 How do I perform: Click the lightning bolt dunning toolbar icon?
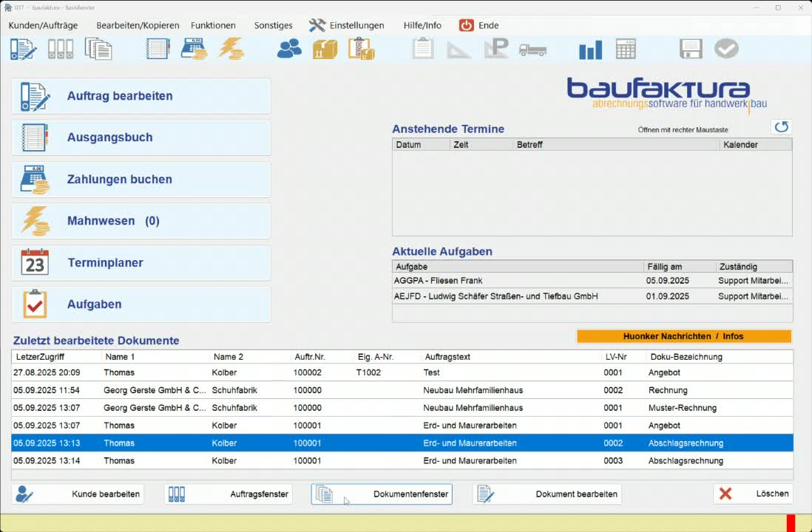tap(231, 50)
